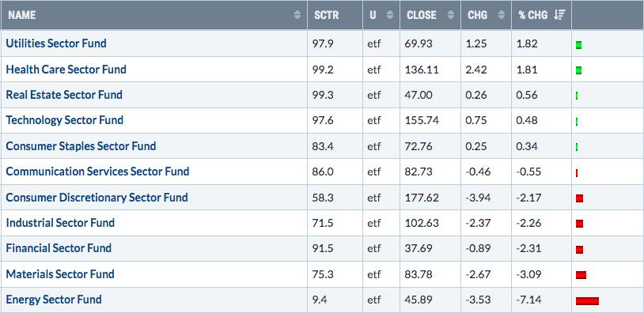Open Technology Sector Fund link
644x313 pixels.
click(65, 120)
